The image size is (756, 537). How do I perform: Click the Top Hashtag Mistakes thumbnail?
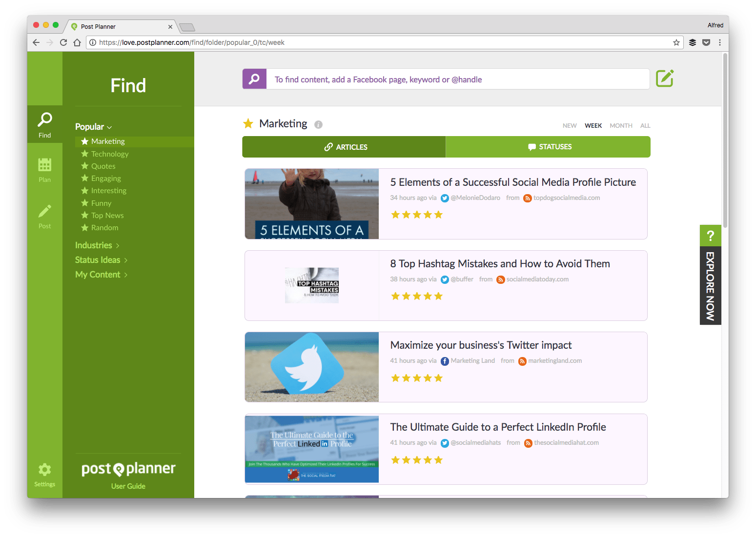coord(312,285)
